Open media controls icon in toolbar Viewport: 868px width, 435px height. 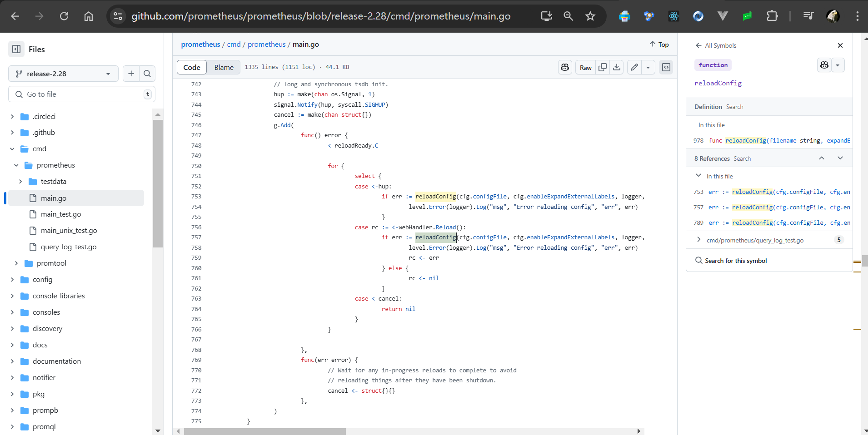(x=808, y=16)
